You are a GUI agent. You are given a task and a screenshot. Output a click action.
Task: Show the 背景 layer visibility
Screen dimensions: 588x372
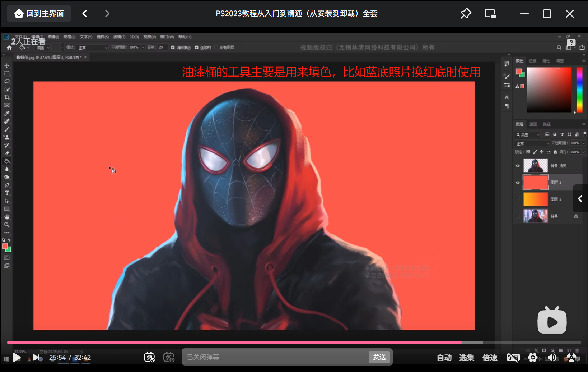pos(518,216)
